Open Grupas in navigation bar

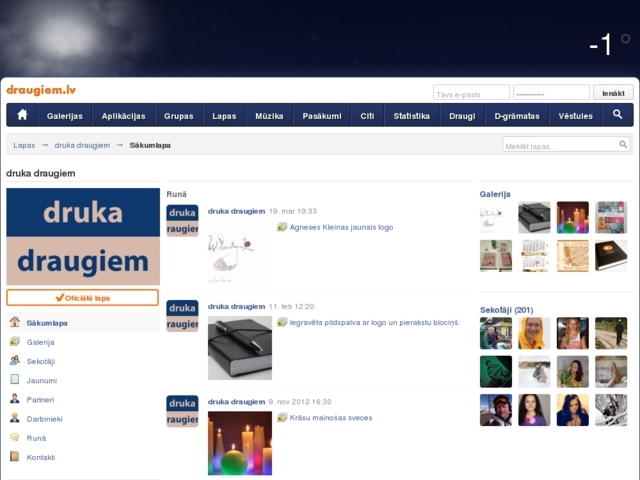[x=179, y=116]
